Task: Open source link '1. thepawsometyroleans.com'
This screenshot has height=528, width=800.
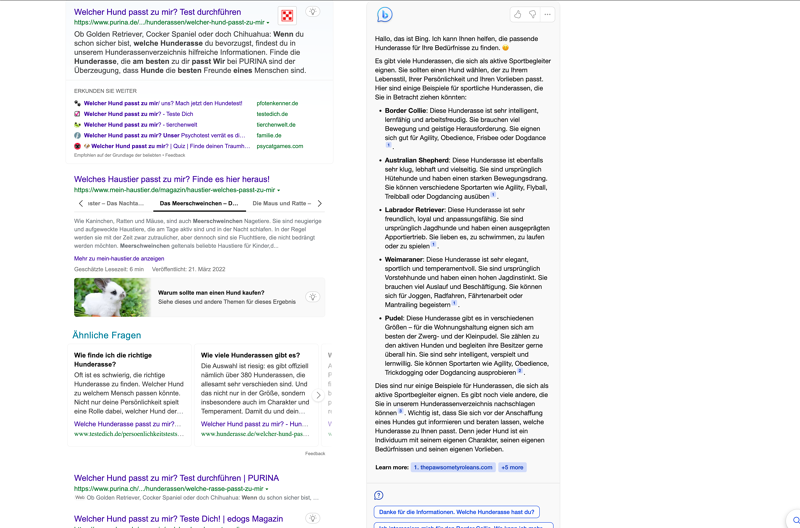Action: pyautogui.click(x=454, y=467)
